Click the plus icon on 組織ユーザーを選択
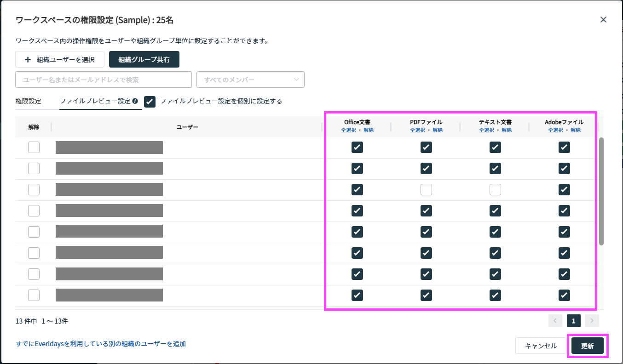The image size is (623, 364). click(x=28, y=60)
